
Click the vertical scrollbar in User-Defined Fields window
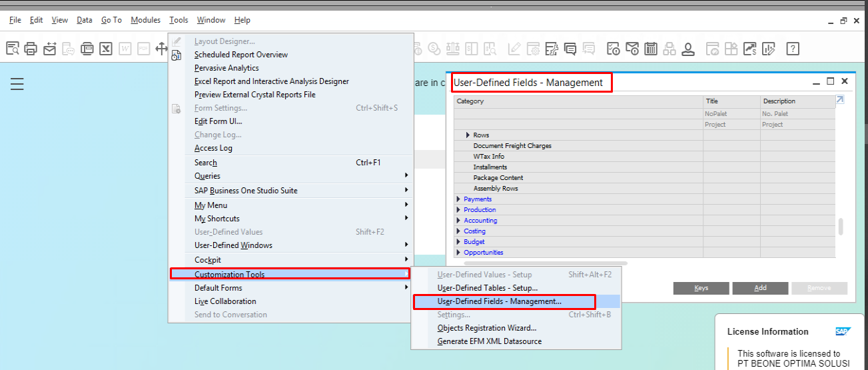pyautogui.click(x=841, y=227)
